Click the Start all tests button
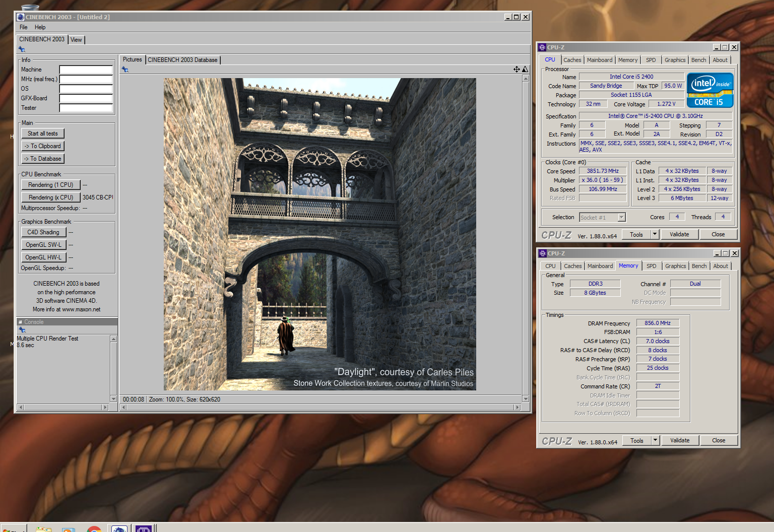The image size is (774, 532). [43, 134]
